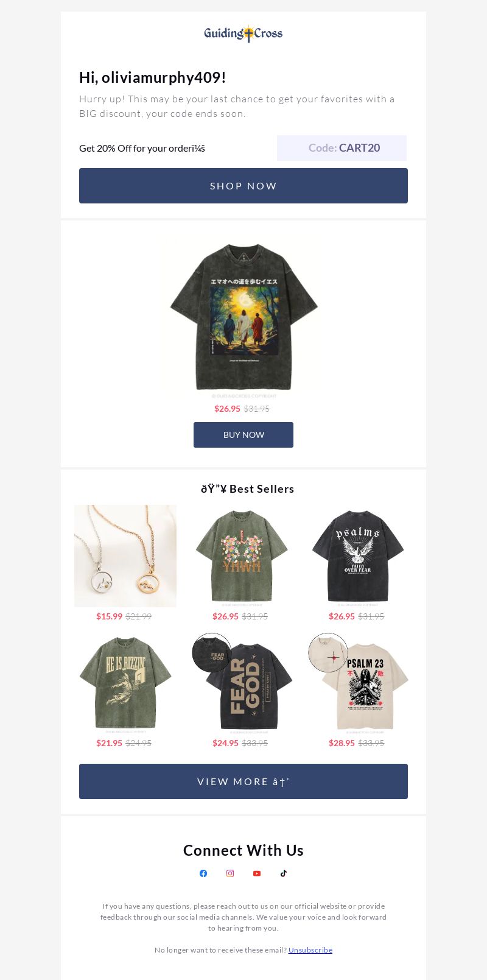Click the VIEW MORE button
This screenshot has width=487, height=980.
[243, 781]
